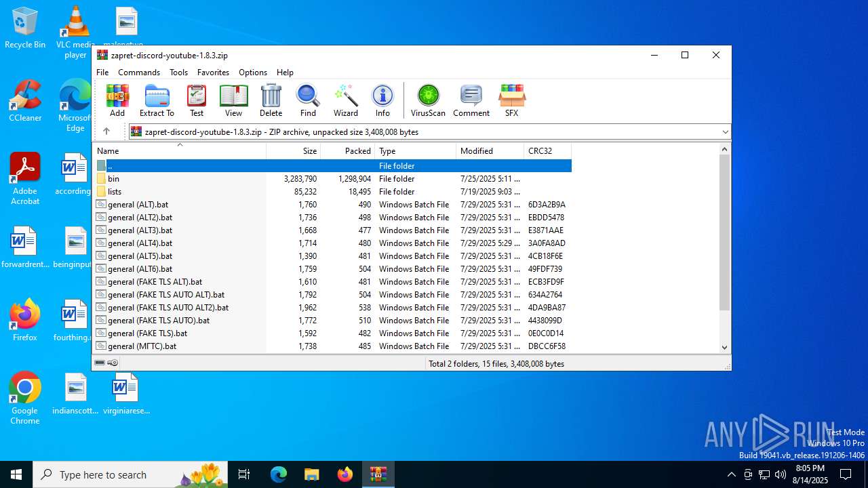
Task: Click the Delete trash can icon
Action: (271, 101)
